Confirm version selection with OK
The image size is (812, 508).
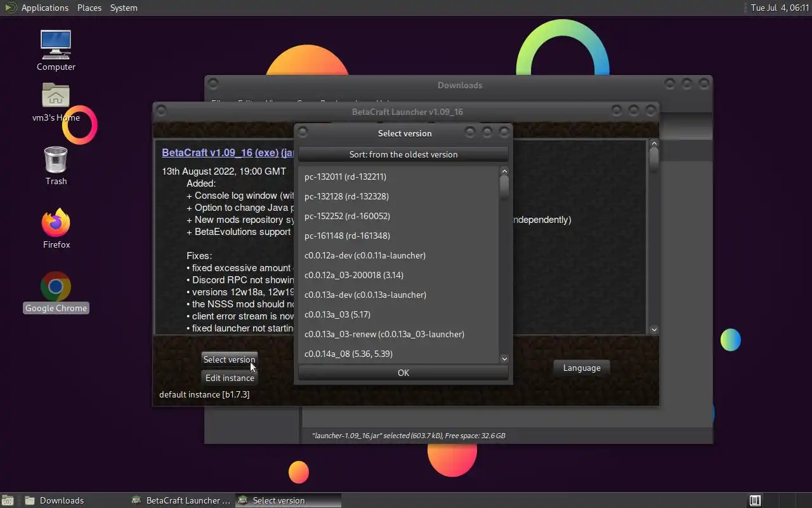point(403,373)
